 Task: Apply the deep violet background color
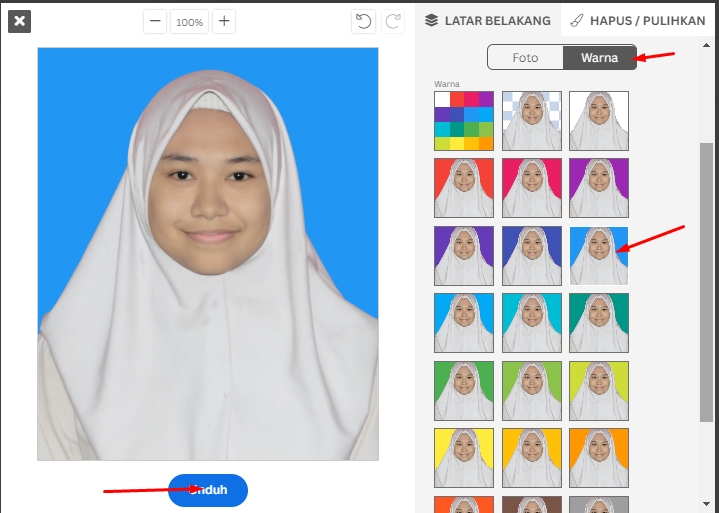pos(464,256)
